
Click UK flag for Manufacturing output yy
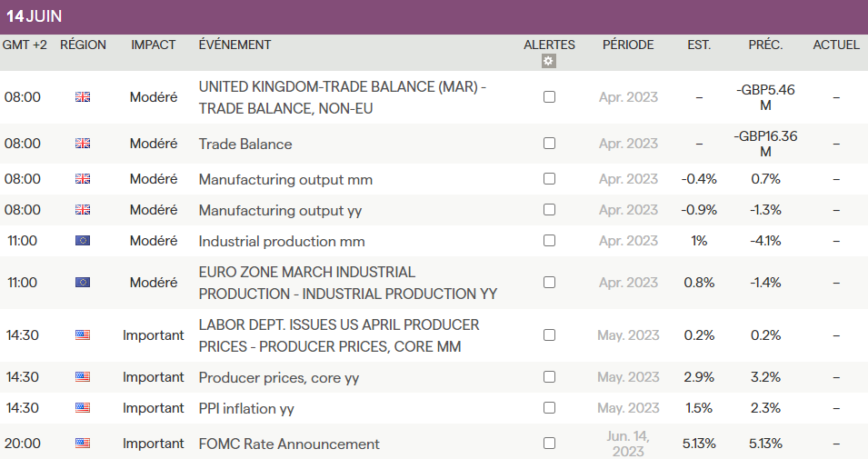[83, 210]
